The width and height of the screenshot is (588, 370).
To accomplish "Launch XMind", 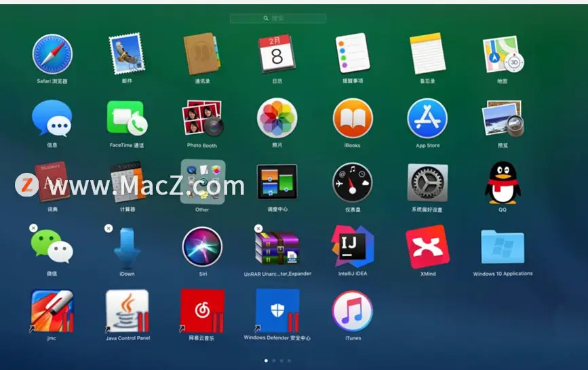I will coord(427,247).
